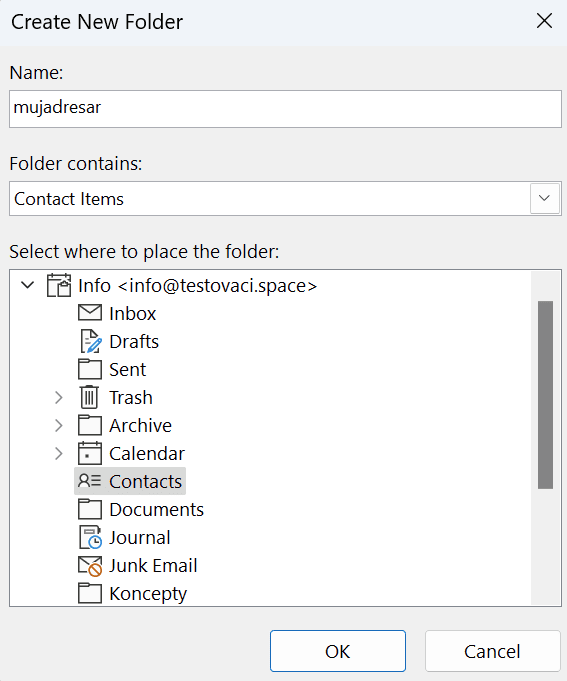Screen dimensions: 567x681
Task: Select the Koncepty folder in tree
Action: [x=132, y=594]
